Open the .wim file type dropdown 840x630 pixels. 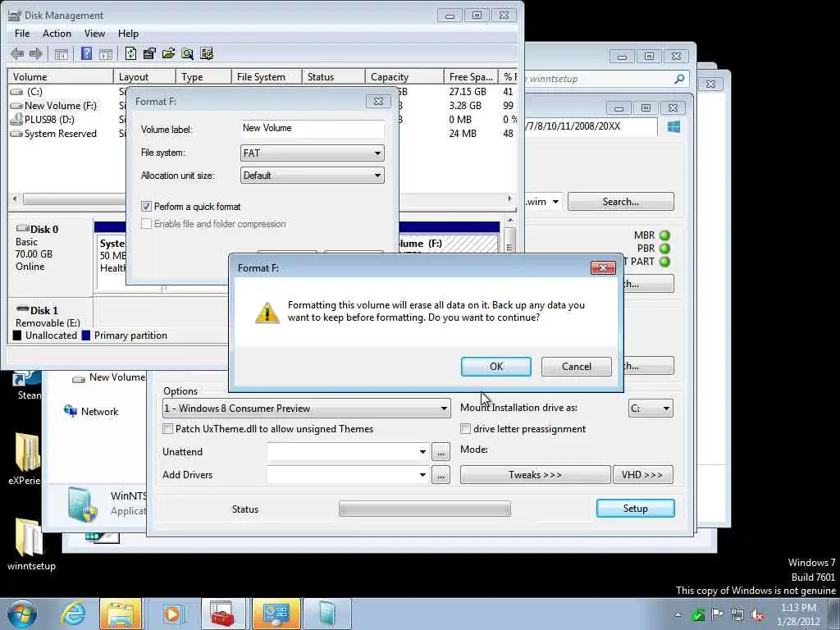(555, 202)
